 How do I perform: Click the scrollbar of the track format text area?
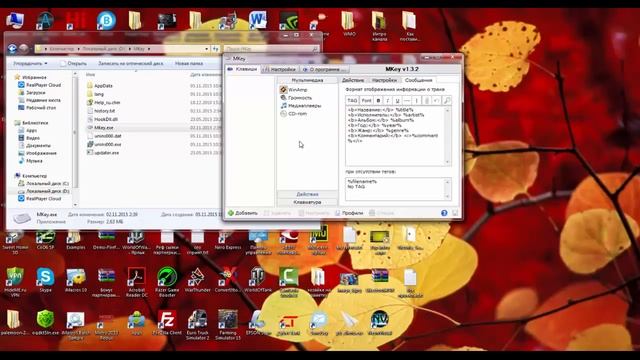coord(448,136)
